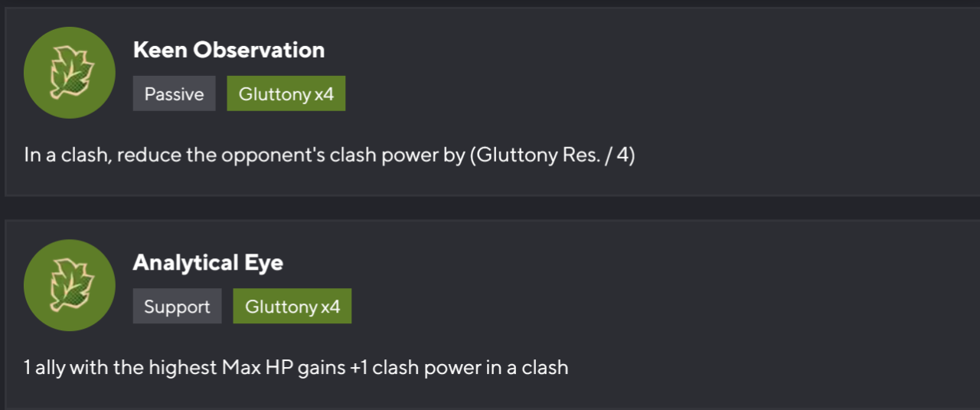Select the Keen Observation skill title
Viewport: 980px width, 410px height.
228,51
